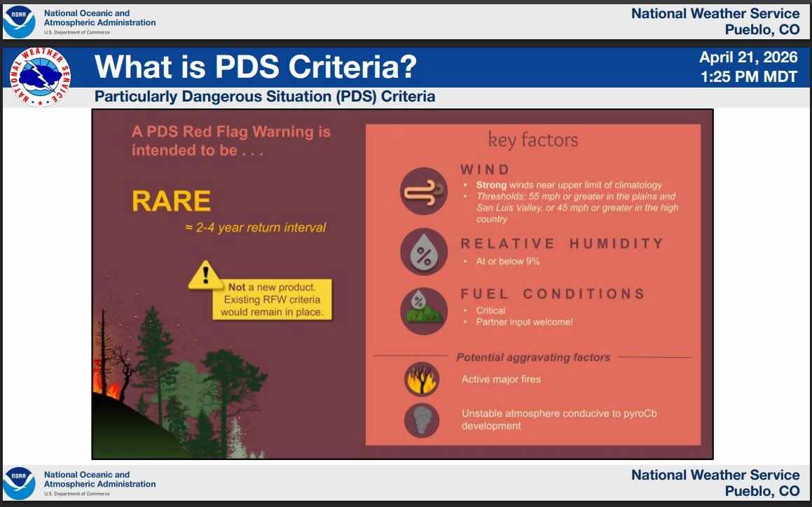Click the wind gust icon
The height and width of the screenshot is (507, 812).
[x=424, y=191]
